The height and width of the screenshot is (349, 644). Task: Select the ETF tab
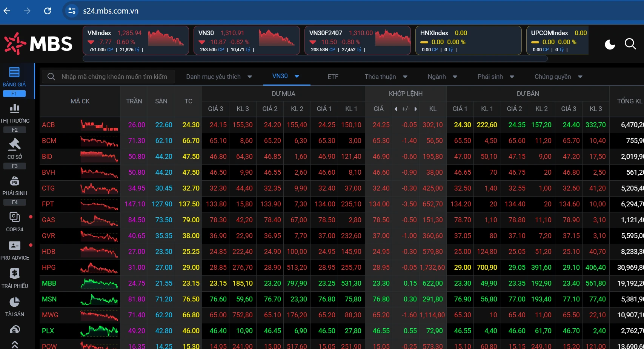tap(333, 77)
